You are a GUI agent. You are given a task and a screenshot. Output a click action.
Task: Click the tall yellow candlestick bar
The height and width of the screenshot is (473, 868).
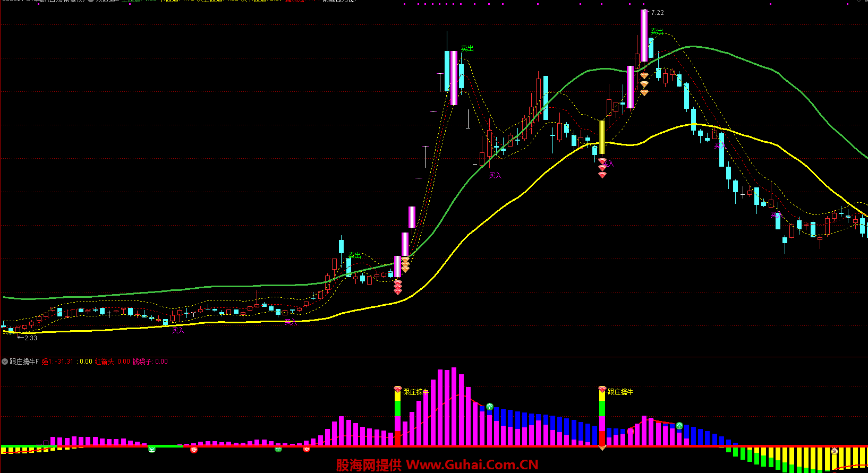click(x=602, y=137)
